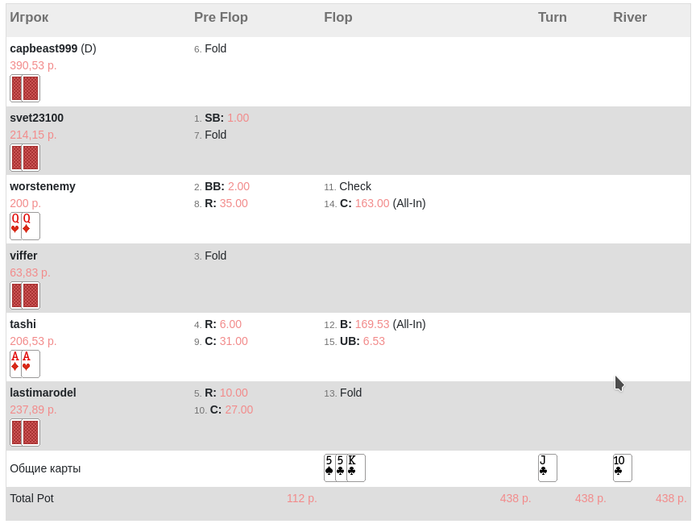Click lastimarodel's face-down hole cards
Image resolution: width=700 pixels, height=528 pixels.
pos(25,432)
